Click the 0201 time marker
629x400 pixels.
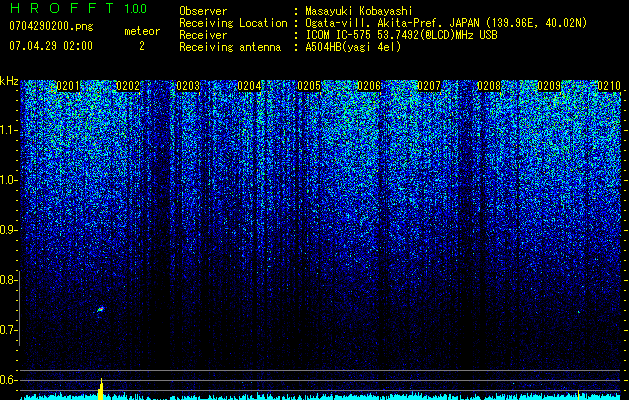click(68, 86)
